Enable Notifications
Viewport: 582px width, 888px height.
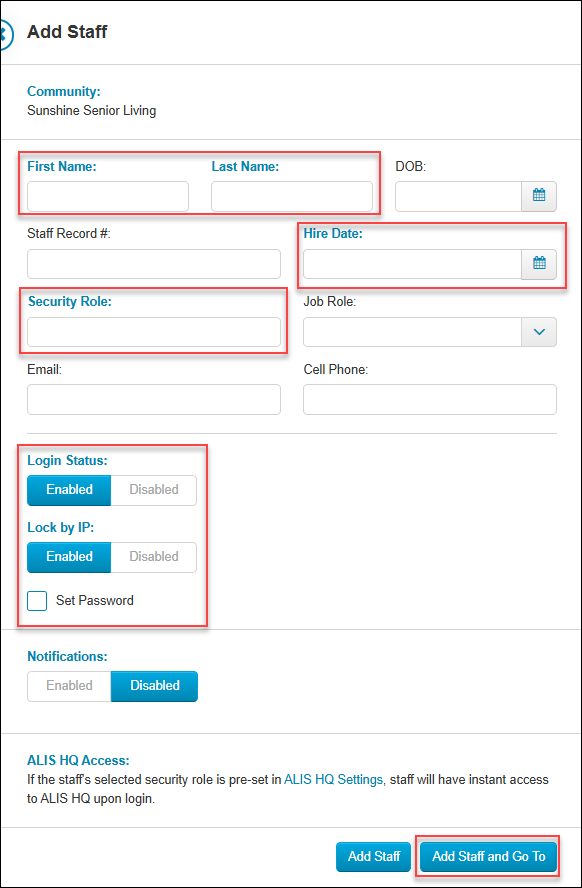tap(68, 686)
